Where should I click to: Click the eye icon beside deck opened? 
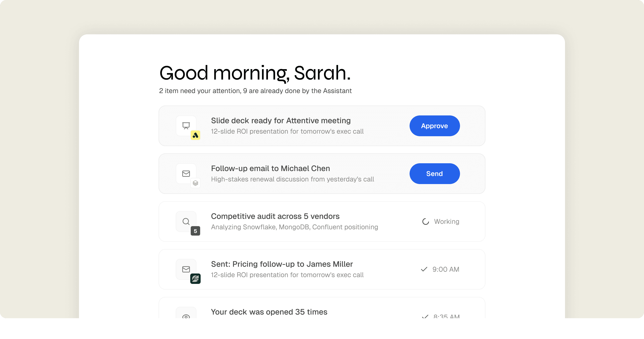click(186, 316)
